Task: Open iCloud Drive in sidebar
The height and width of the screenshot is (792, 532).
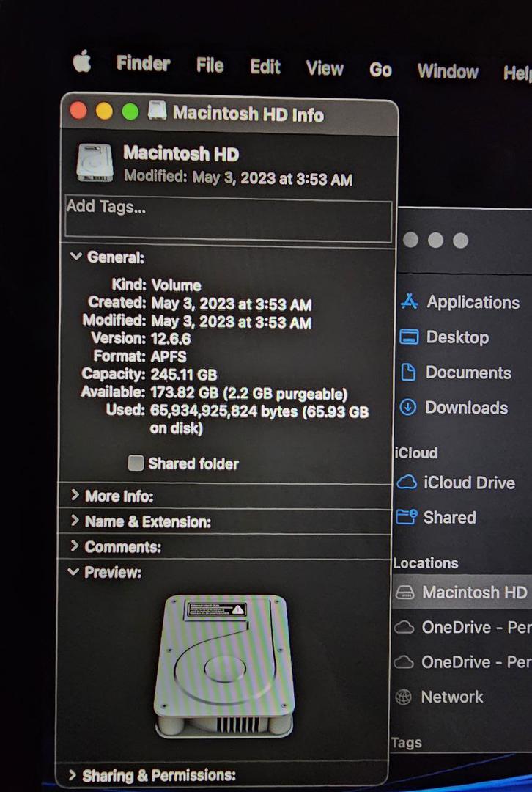Action: [469, 483]
